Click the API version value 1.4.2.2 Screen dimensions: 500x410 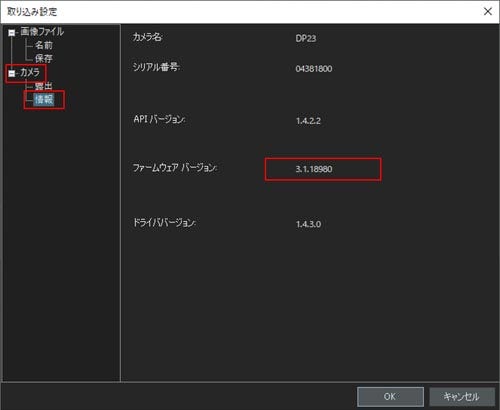(308, 121)
